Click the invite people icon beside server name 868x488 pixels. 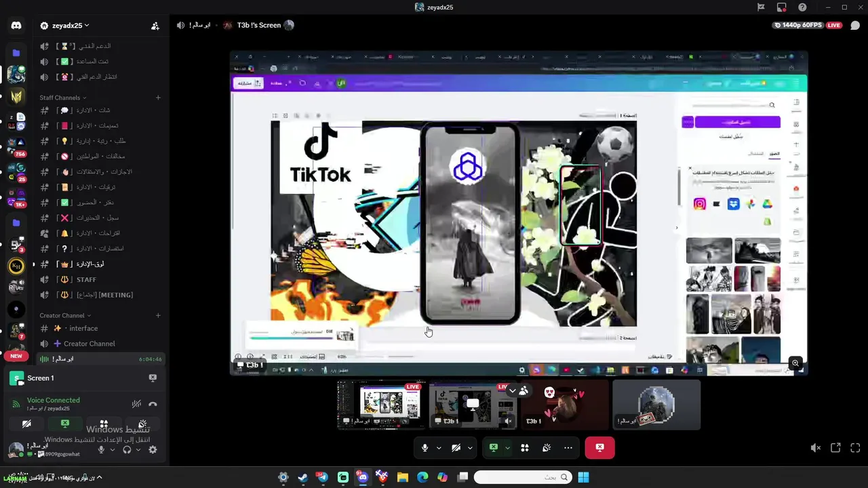pyautogui.click(x=155, y=26)
